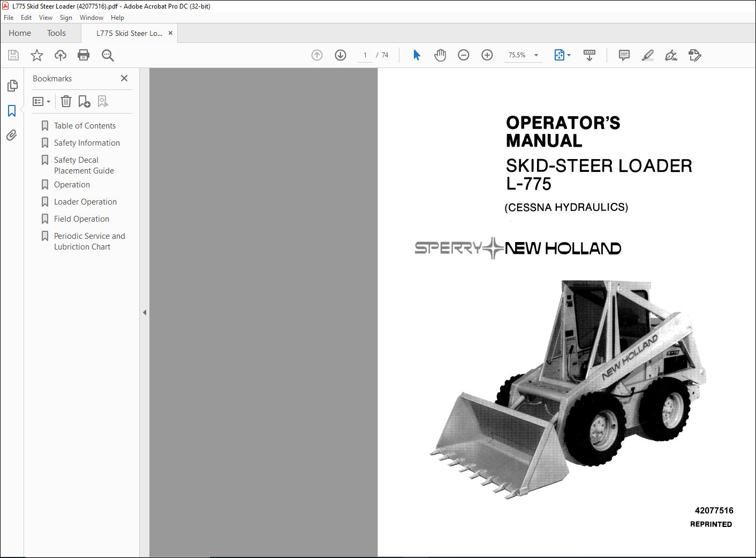The height and width of the screenshot is (558, 756).
Task: Click the Save file icon
Action: pos(13,55)
